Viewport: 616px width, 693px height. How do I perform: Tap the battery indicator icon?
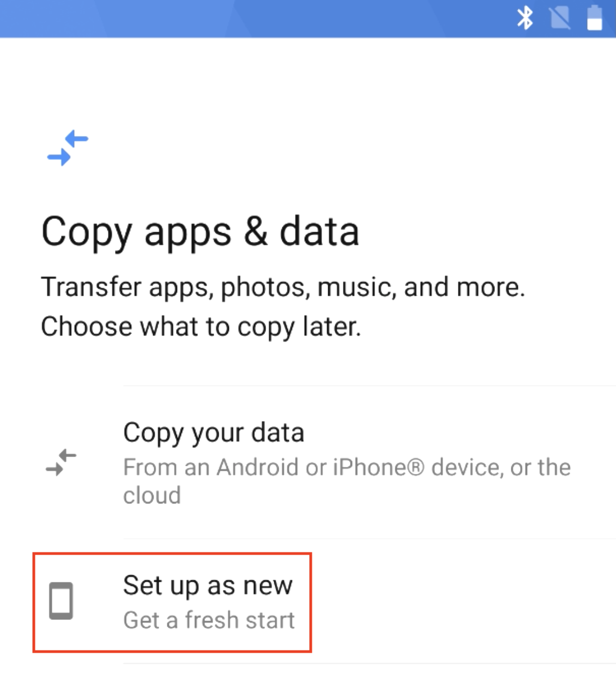coord(595,18)
